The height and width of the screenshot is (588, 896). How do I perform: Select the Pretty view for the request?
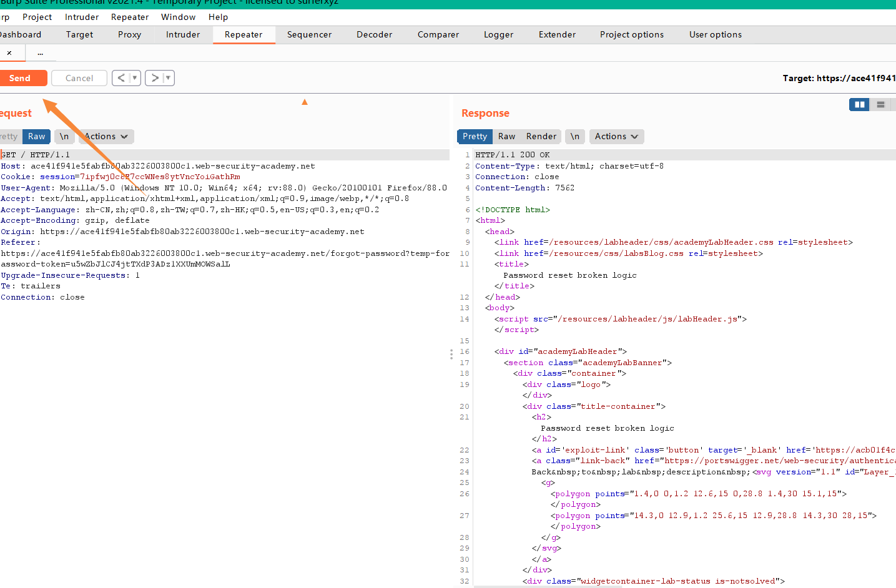coord(9,136)
